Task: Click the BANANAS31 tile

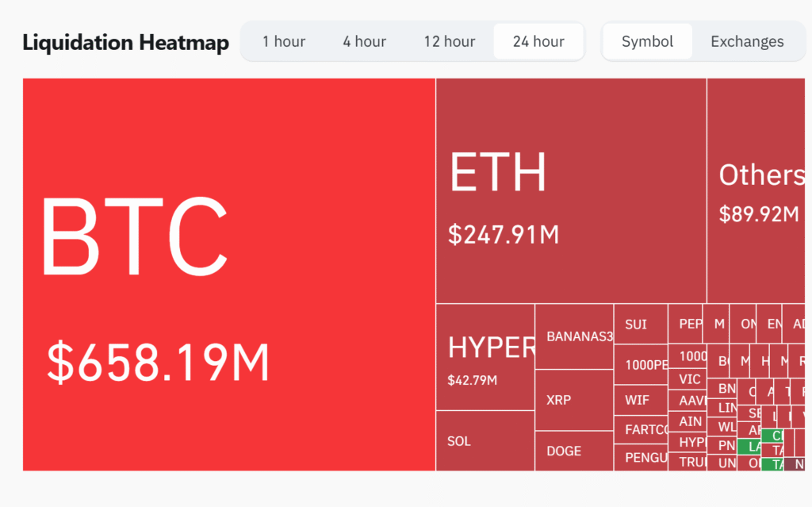Action: tap(574, 336)
